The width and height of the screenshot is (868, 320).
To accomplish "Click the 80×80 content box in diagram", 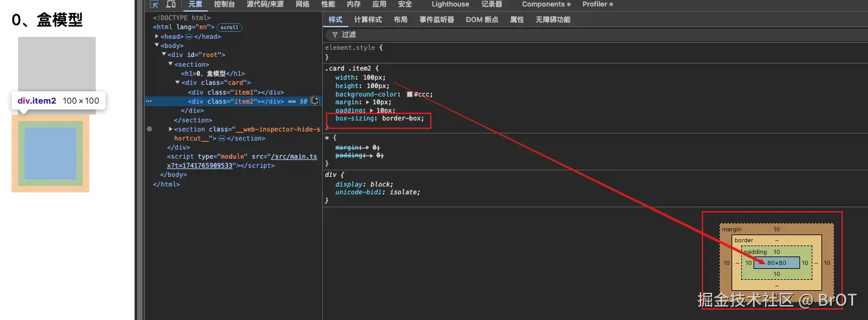I will point(777,263).
